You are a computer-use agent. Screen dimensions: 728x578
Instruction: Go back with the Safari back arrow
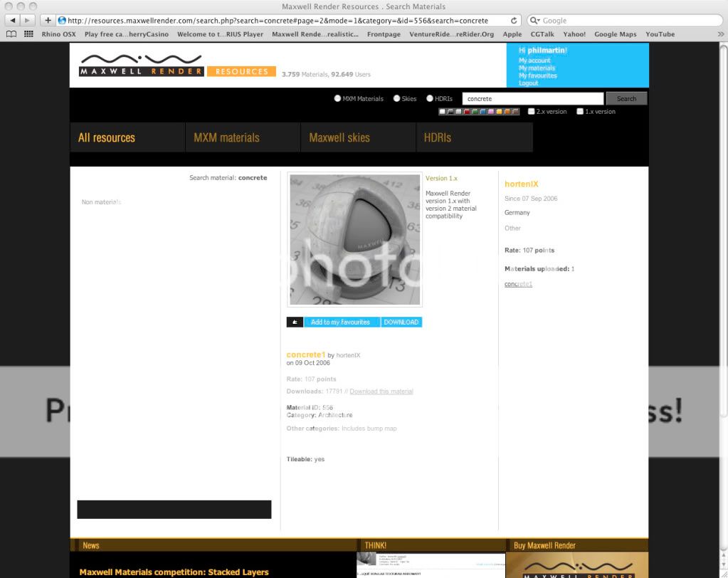pyautogui.click(x=13, y=21)
